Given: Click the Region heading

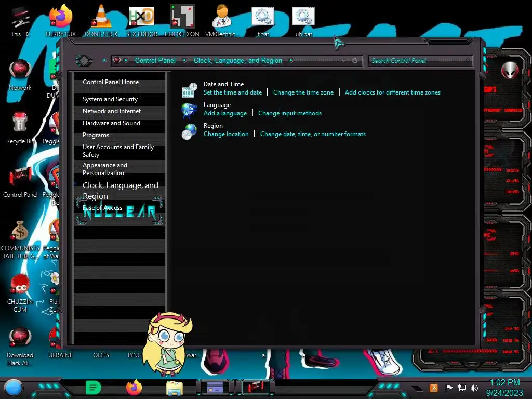Looking at the screenshot, I should pyautogui.click(x=213, y=126).
